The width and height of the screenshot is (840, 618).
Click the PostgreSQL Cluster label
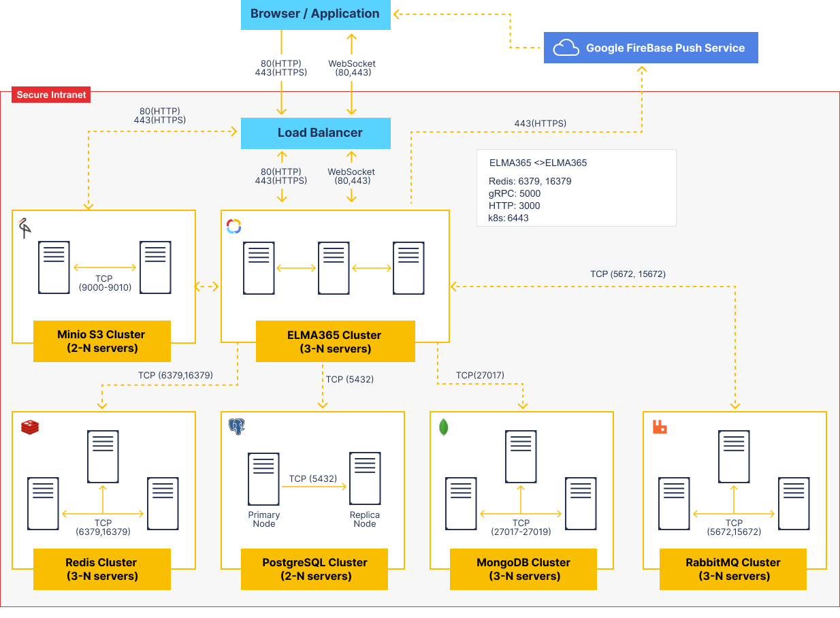pos(314,569)
